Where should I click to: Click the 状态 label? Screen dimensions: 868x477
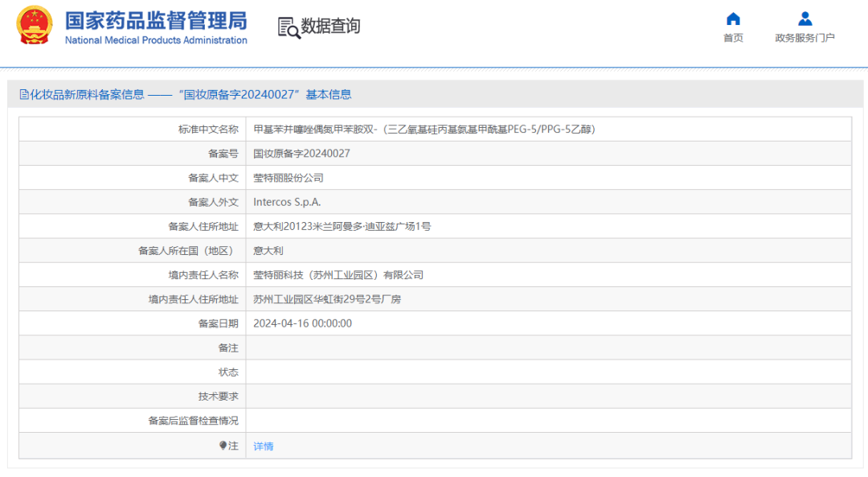click(x=228, y=372)
